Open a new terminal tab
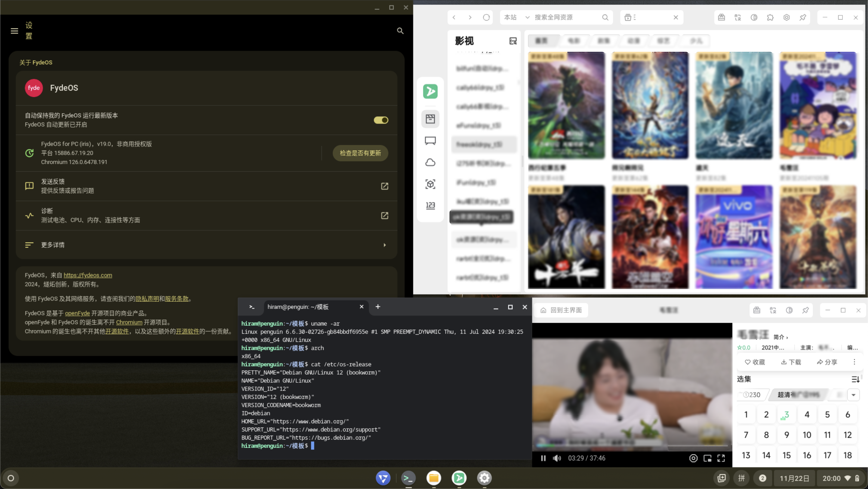 [x=378, y=307]
